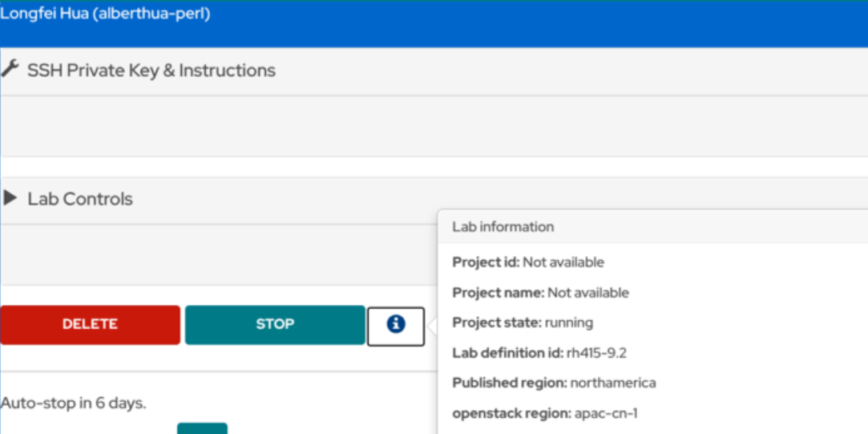Viewport: 868px width, 434px height.
Task: Click the blue lab information icon
Action: click(x=396, y=325)
